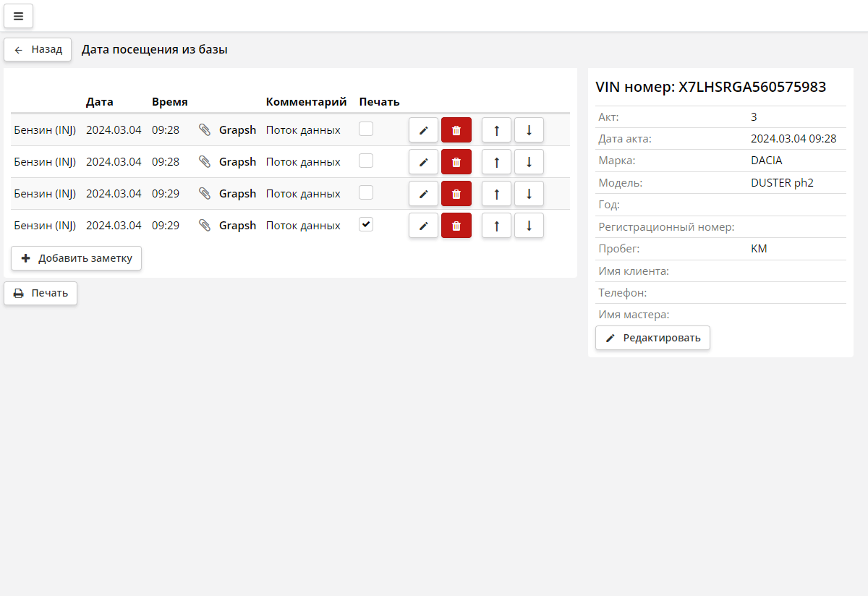Delete the second row entry
This screenshot has width=868, height=596.
point(456,162)
